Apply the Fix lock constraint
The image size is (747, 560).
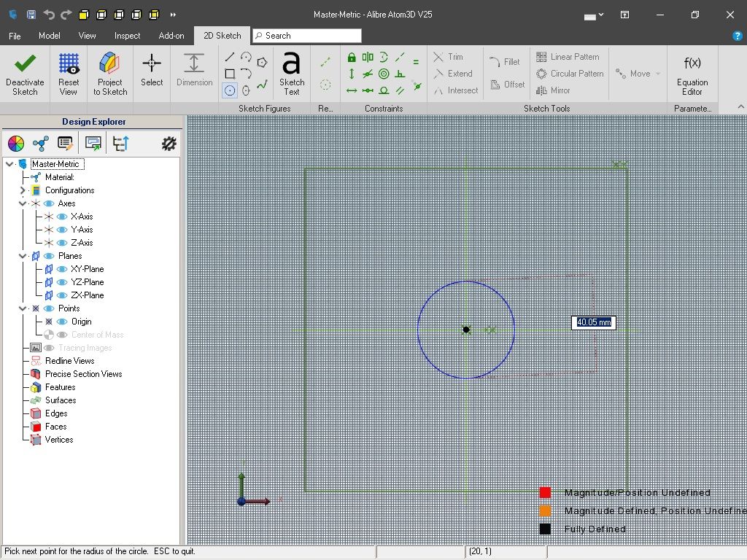(352, 58)
